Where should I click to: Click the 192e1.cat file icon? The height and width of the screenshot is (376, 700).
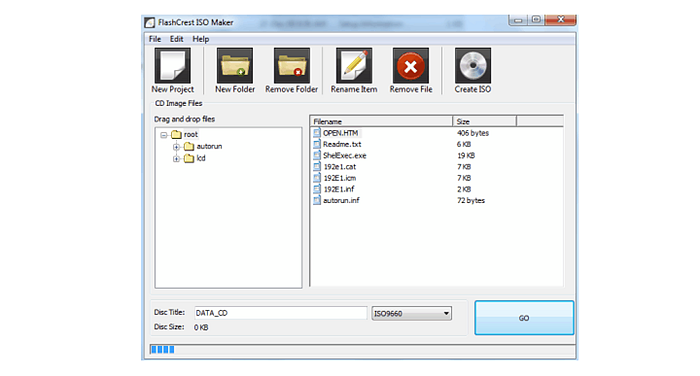point(317,166)
